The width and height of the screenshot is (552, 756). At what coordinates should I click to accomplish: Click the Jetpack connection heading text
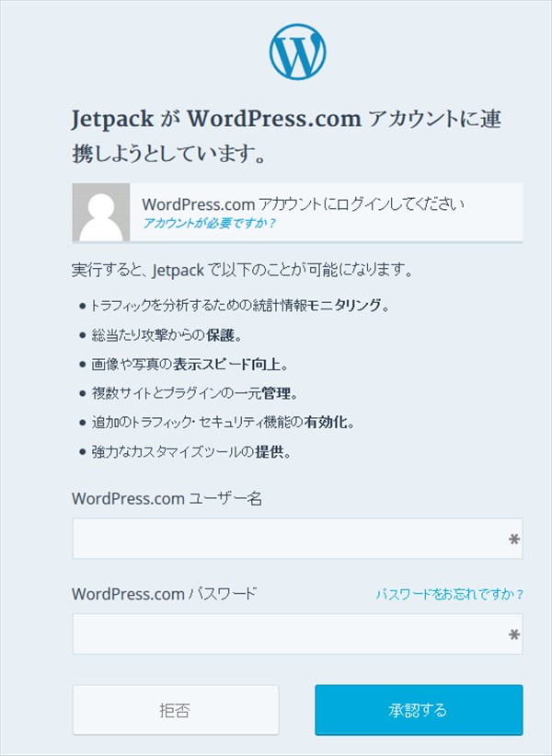pos(287,136)
